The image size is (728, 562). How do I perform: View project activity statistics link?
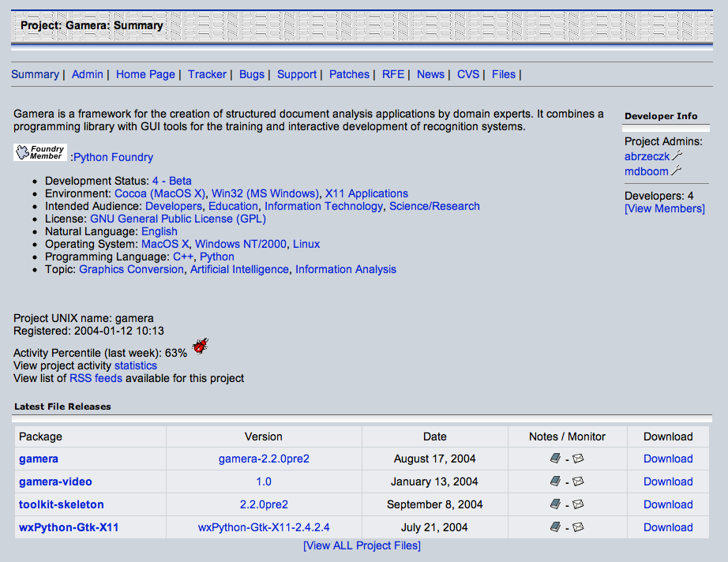136,365
